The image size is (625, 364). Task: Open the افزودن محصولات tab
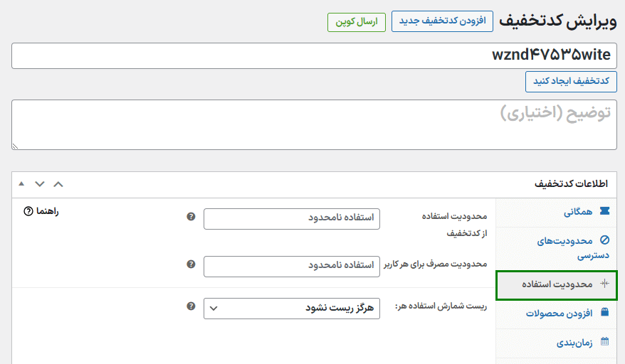(557, 314)
